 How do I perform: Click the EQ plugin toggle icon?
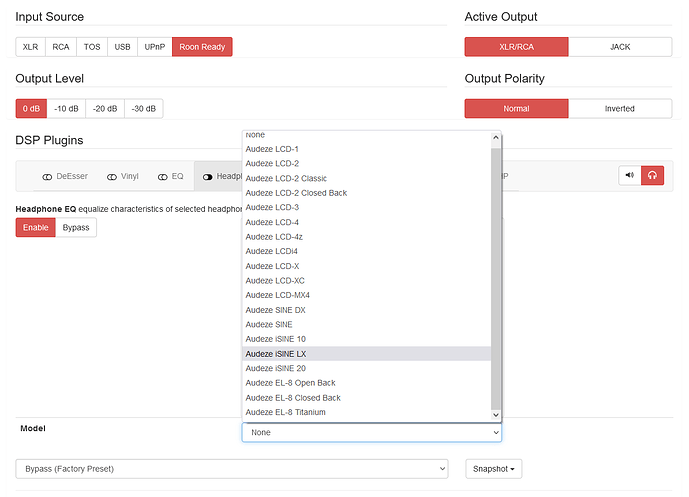tap(163, 177)
